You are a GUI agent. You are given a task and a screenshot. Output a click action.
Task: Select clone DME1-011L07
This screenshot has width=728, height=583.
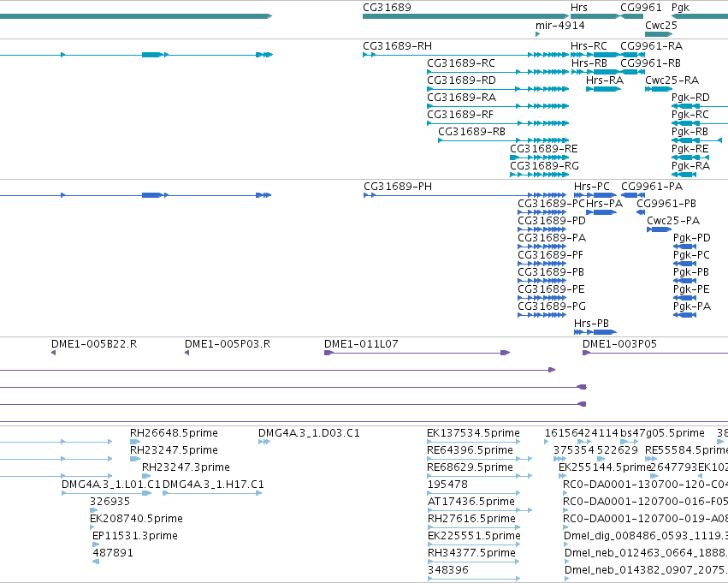click(x=361, y=344)
